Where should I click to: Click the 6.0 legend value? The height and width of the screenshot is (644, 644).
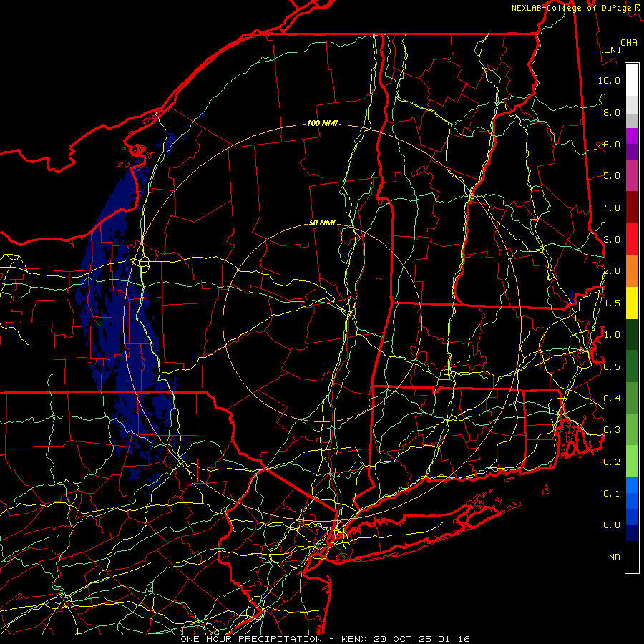612,144
